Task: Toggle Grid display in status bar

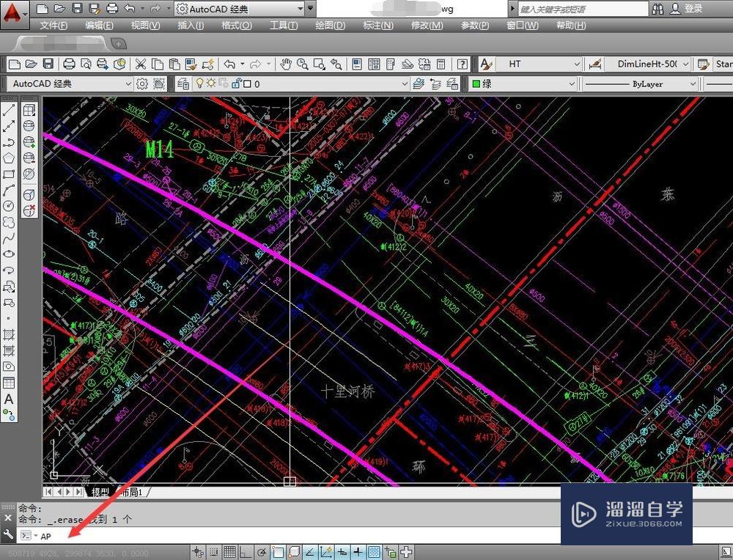Action: click(229, 552)
